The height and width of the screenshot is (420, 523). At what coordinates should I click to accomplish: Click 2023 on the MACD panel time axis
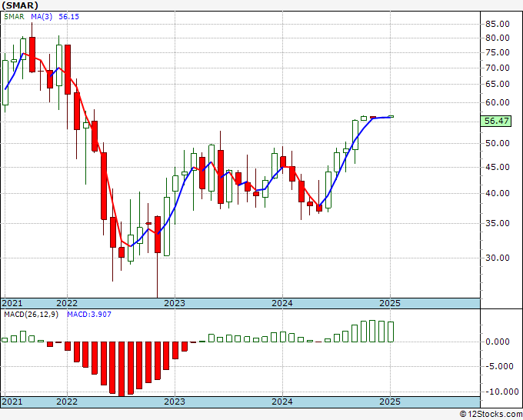pos(175,402)
